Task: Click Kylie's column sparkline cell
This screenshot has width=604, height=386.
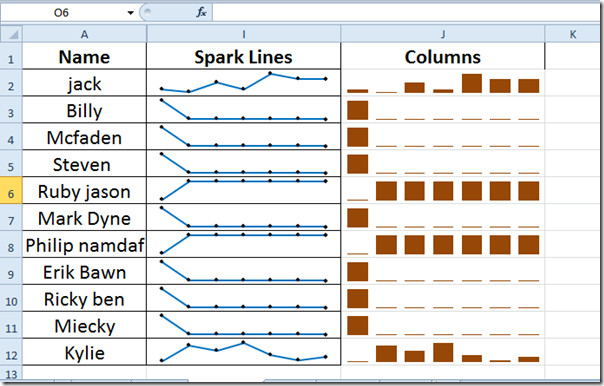Action: (x=443, y=352)
